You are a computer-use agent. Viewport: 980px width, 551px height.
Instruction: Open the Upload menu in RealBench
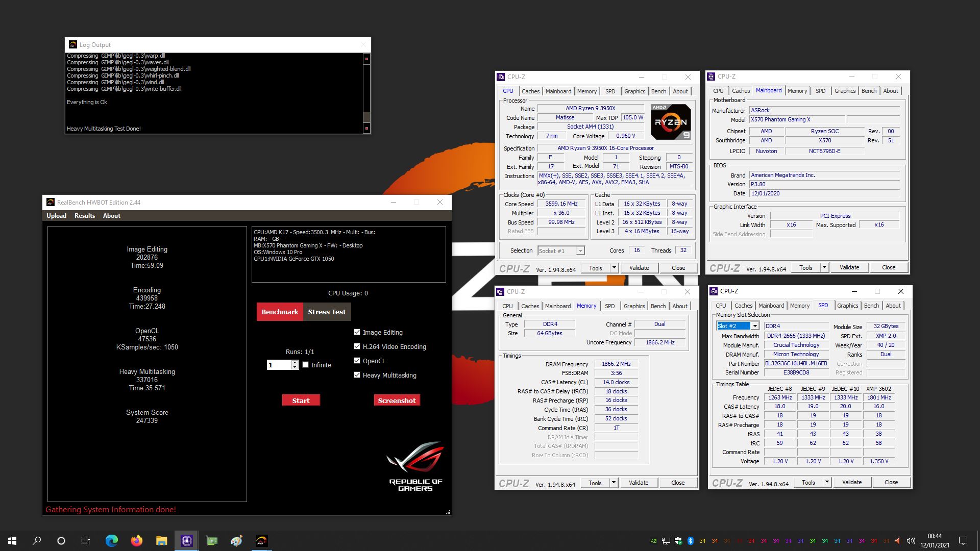pos(57,216)
